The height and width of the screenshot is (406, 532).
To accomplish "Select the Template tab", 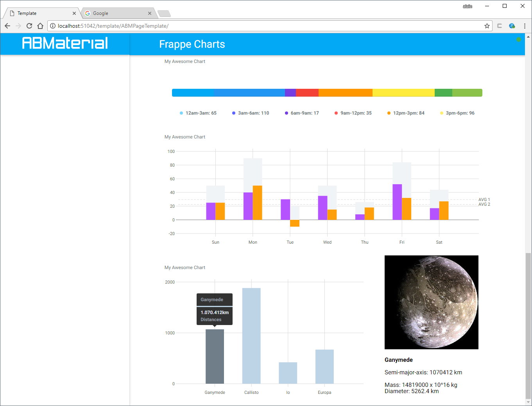I will [42, 13].
